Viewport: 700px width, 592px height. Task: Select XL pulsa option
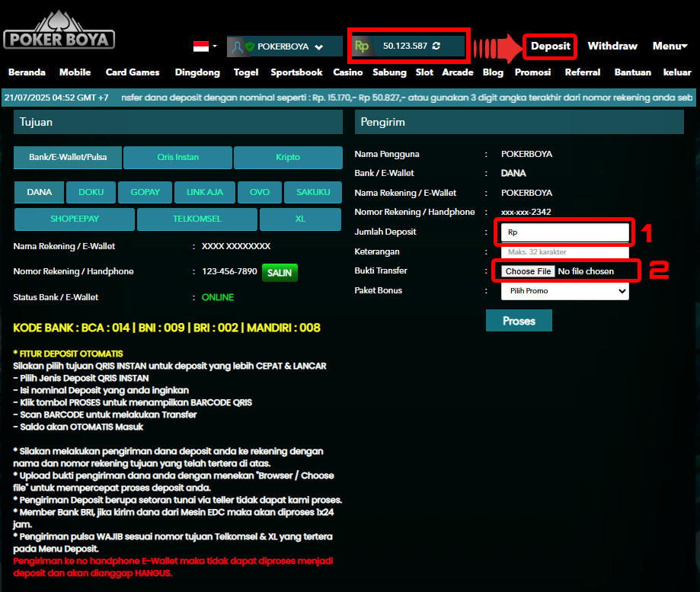pyautogui.click(x=300, y=219)
